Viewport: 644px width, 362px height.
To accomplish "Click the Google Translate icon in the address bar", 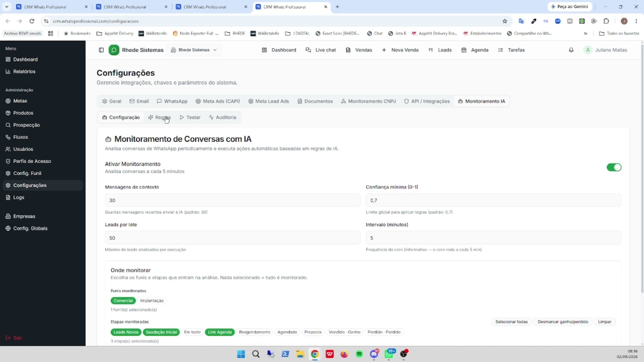I will [x=521, y=21].
